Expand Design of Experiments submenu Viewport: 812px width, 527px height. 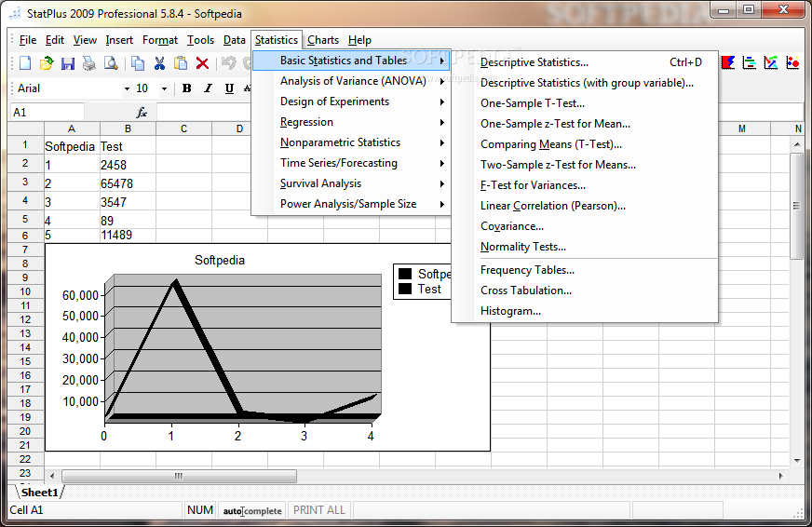[351, 101]
